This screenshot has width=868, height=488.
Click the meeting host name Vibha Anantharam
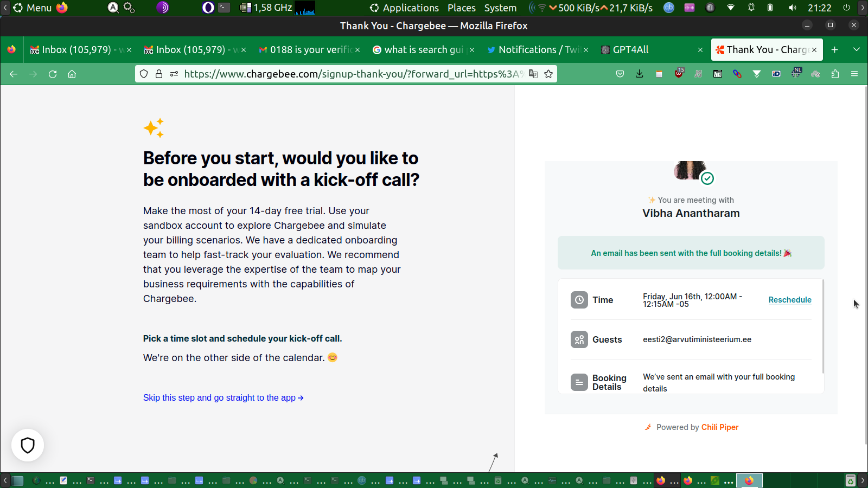691,213
